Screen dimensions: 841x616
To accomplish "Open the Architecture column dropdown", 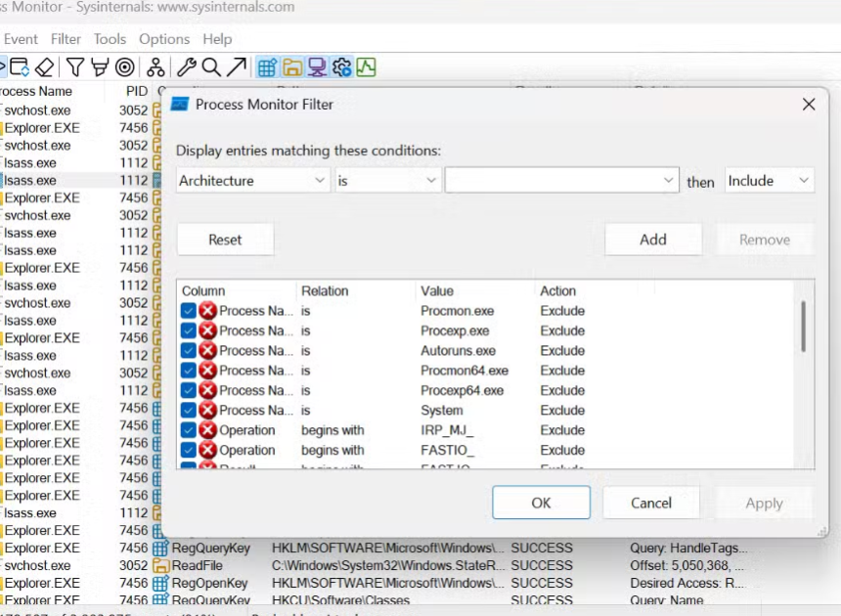I will [252, 181].
